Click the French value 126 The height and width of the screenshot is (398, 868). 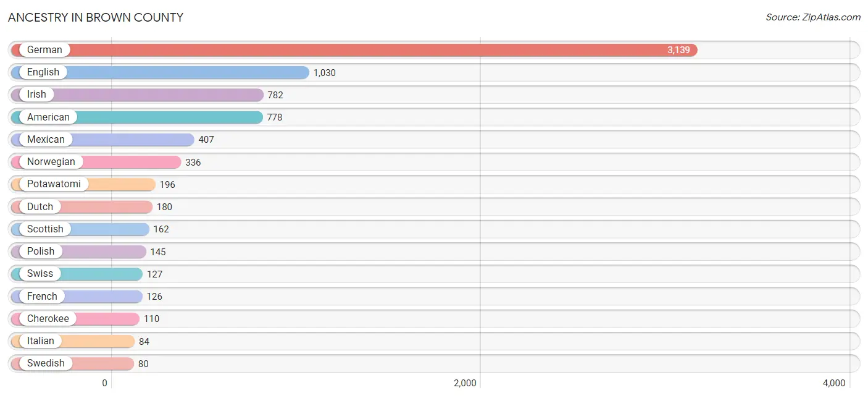154,297
